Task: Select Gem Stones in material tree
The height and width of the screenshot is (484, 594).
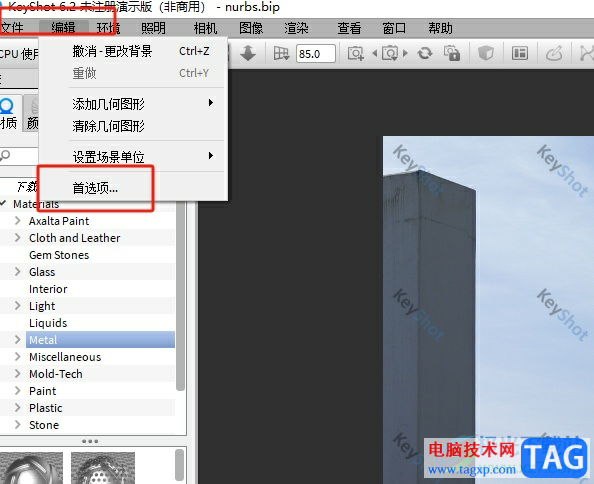Action: coord(59,255)
